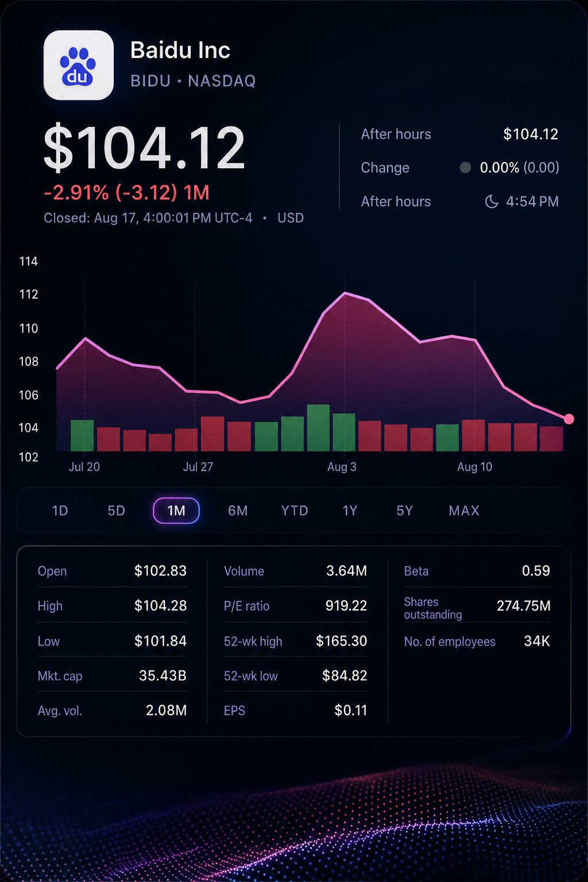Click the Low value $101.84
Screen dimensions: 588x882
160,641
